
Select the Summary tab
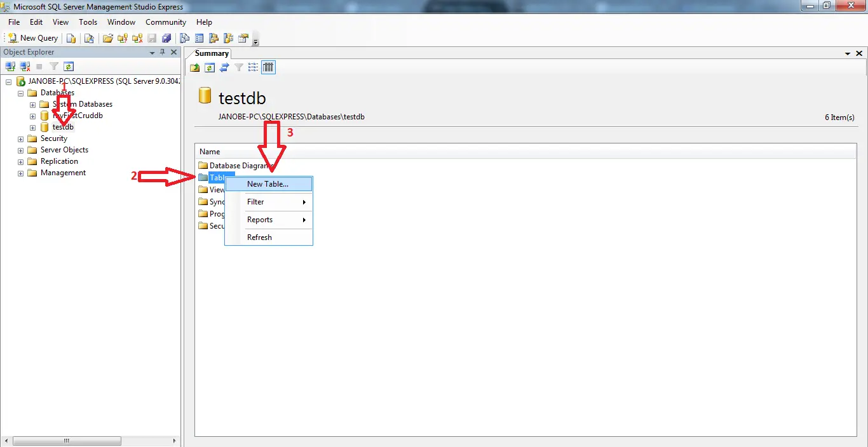point(212,53)
